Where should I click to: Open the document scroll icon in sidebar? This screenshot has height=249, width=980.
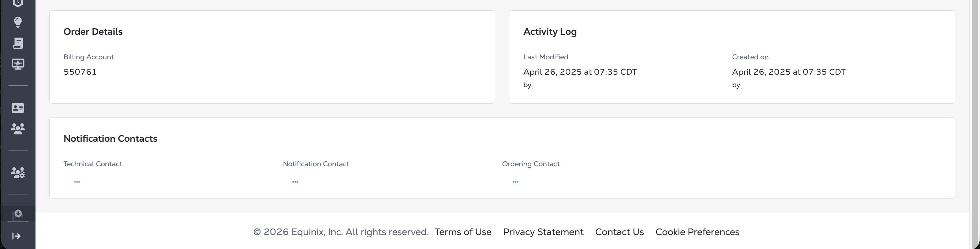(18, 43)
